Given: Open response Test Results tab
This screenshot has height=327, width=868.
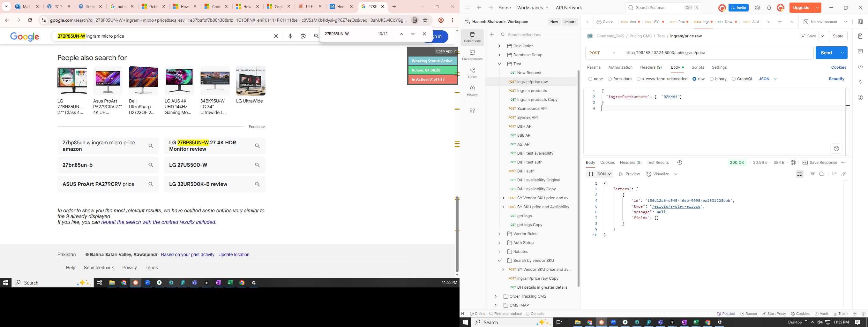Looking at the screenshot, I should tap(657, 163).
